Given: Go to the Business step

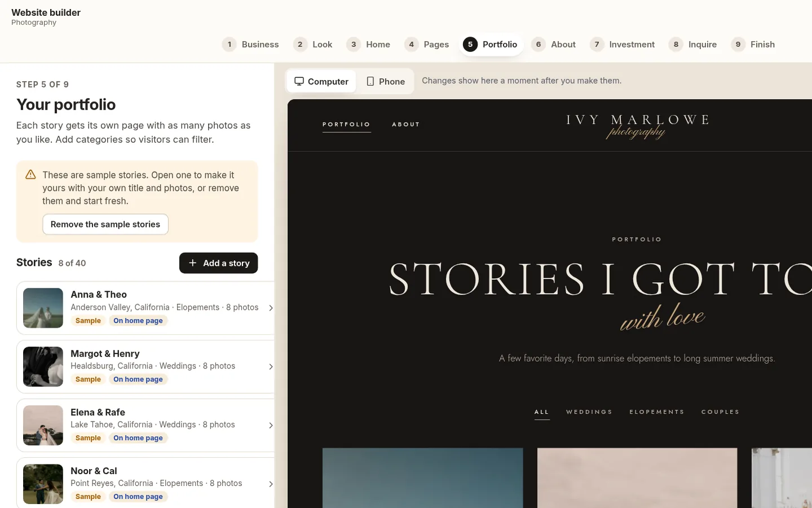Looking at the screenshot, I should (251, 45).
